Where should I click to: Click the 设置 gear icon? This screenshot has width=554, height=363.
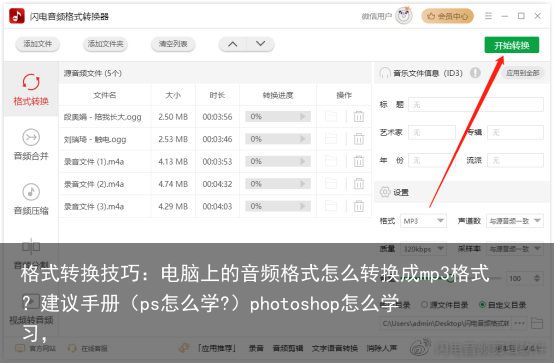(x=384, y=192)
